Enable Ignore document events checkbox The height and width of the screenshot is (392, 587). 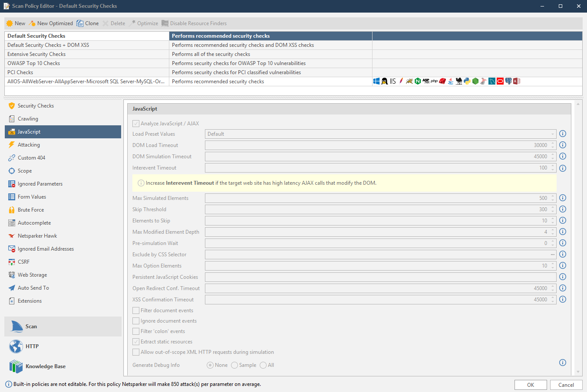click(x=136, y=321)
